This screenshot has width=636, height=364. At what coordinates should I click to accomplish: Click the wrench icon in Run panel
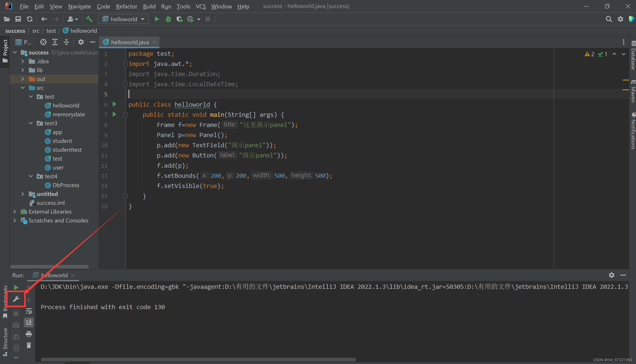(x=16, y=299)
